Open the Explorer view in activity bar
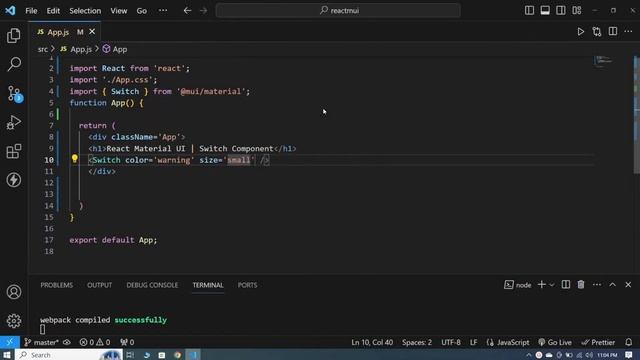 (14, 36)
